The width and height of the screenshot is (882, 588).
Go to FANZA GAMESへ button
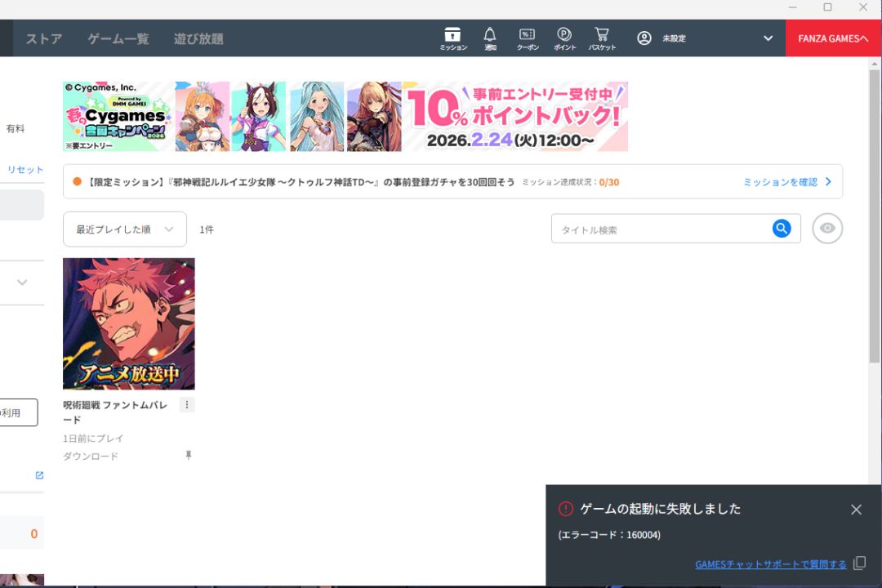coord(833,38)
